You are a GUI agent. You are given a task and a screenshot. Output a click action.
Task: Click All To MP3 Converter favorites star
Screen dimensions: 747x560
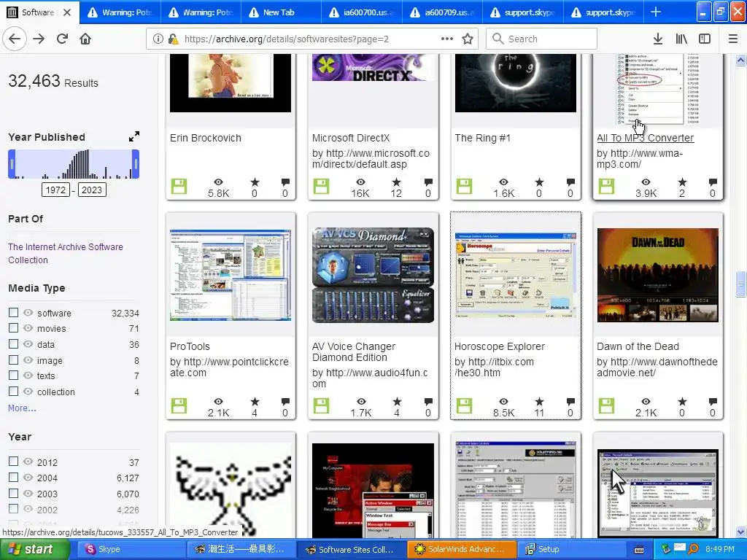(682, 182)
